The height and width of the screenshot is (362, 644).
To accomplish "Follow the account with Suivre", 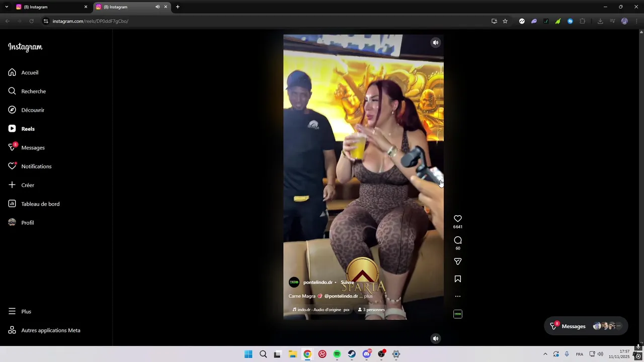I will 347,283.
